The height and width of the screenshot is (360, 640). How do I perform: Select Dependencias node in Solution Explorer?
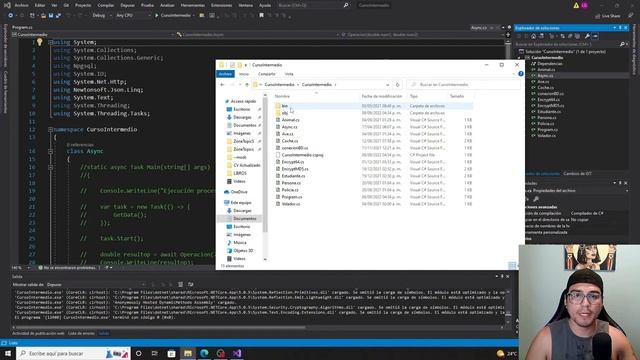click(549, 64)
